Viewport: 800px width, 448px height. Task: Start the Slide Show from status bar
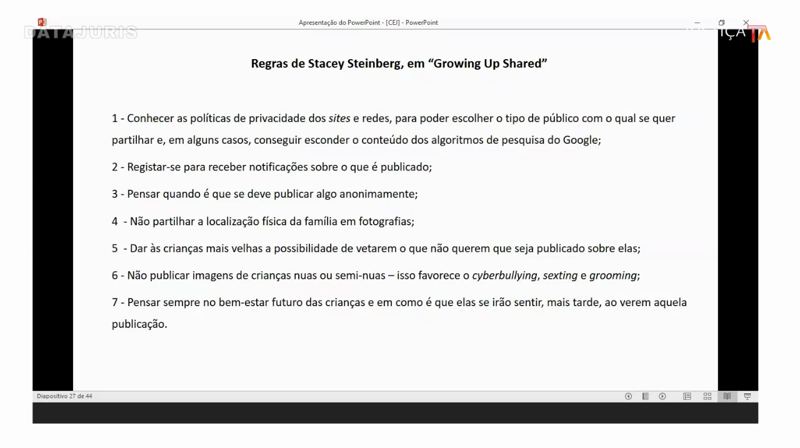[x=747, y=397]
